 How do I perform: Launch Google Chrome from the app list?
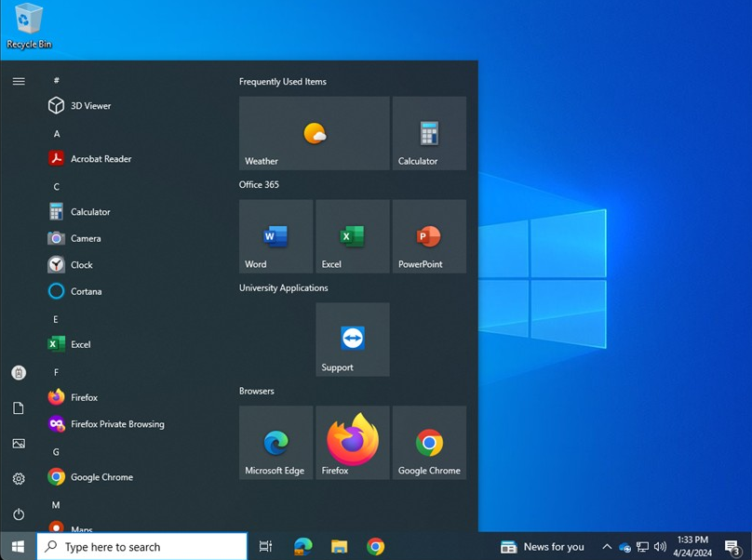[90, 477]
